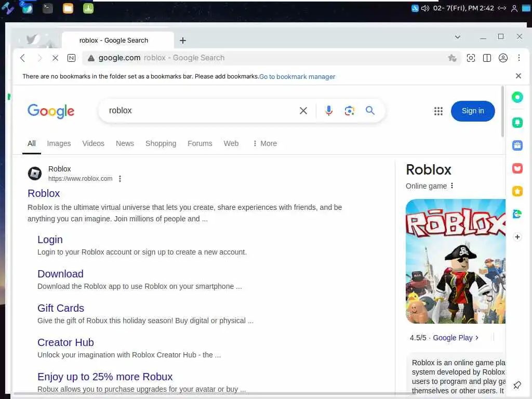Click the Google logo
The width and height of the screenshot is (532, 399).
tap(51, 111)
